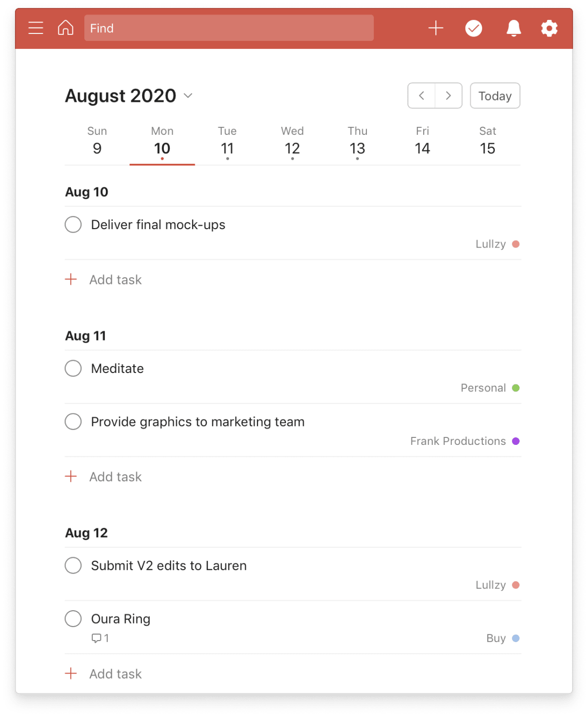Open the hamburger sidebar menu
Image resolution: width=588 pixels, height=716 pixels.
35,28
